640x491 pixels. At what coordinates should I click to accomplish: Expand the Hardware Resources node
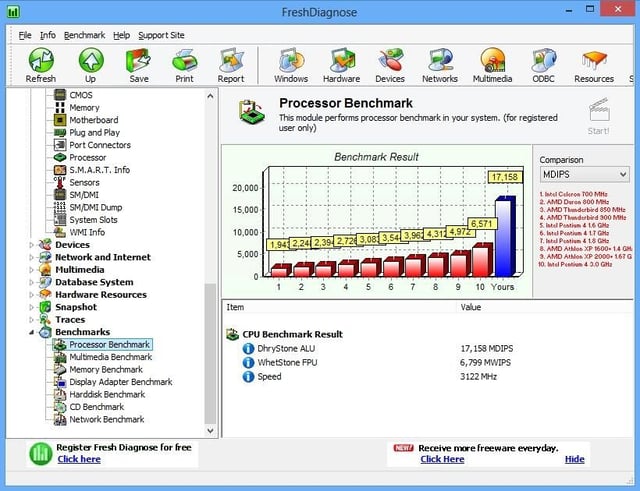[32, 295]
